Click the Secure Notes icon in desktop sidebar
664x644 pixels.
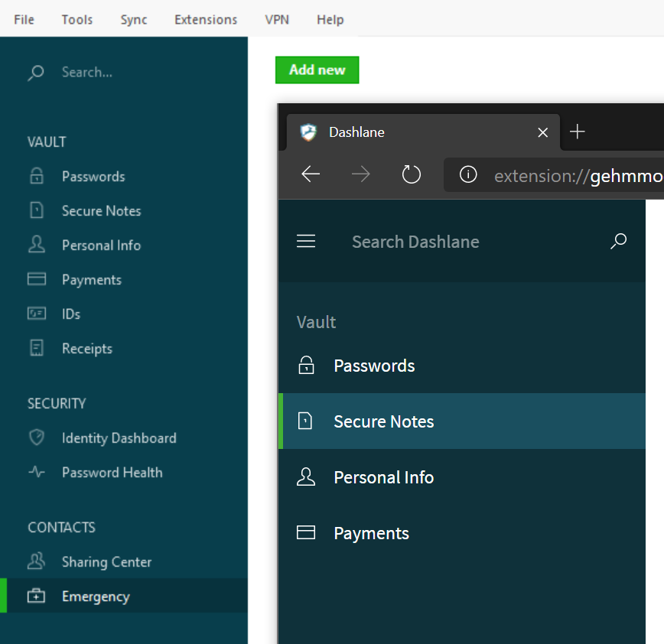pyautogui.click(x=36, y=211)
